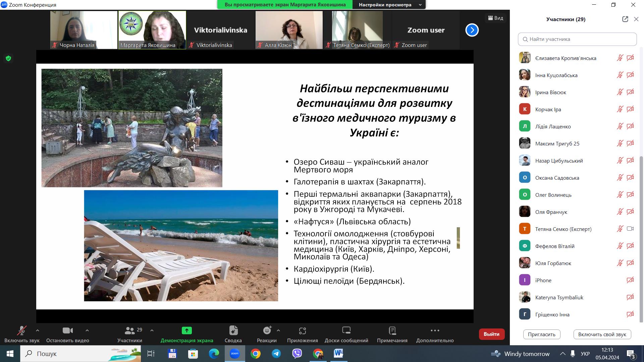Click the Find participant (Найти участника) search field
Viewport: 644px width, 362px height.
pos(577,39)
